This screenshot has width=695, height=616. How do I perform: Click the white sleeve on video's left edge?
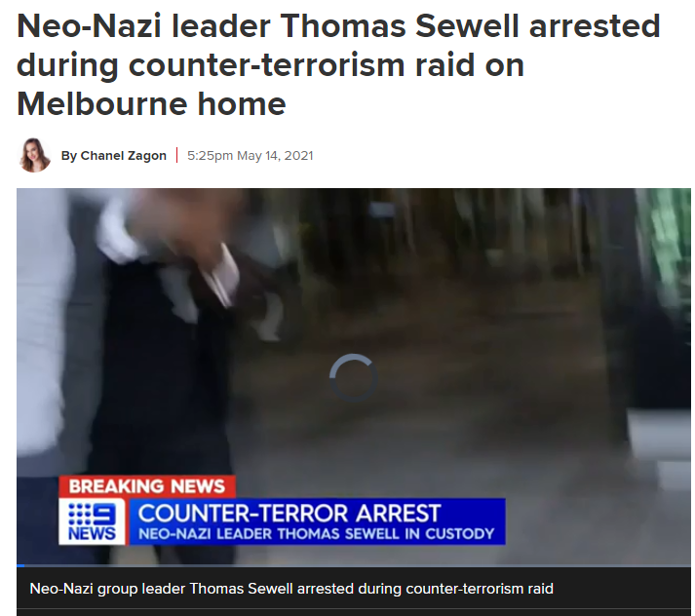[42, 332]
